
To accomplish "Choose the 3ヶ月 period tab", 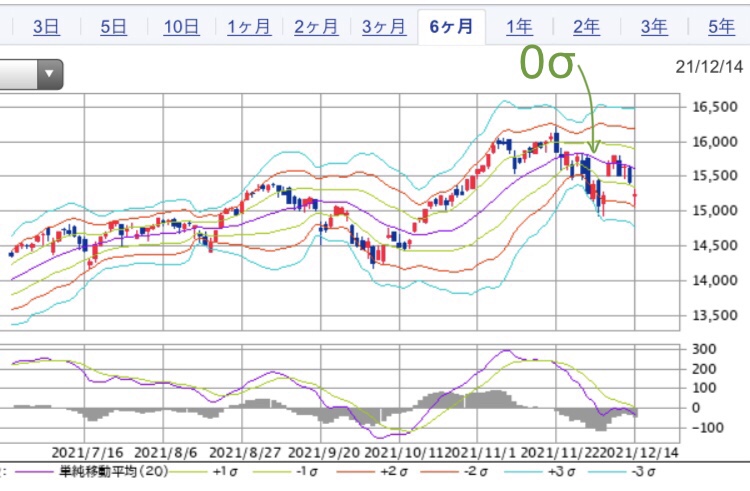I will [385, 26].
